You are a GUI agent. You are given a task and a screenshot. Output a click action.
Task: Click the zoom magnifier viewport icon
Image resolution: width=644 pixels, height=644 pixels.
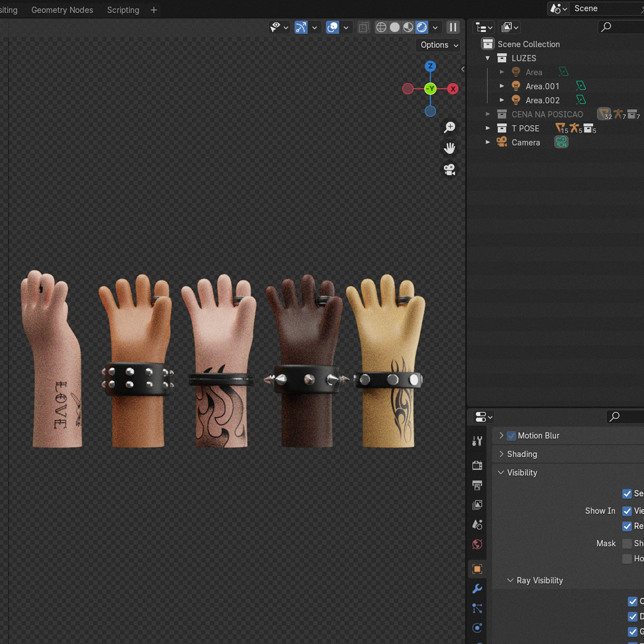click(x=449, y=127)
